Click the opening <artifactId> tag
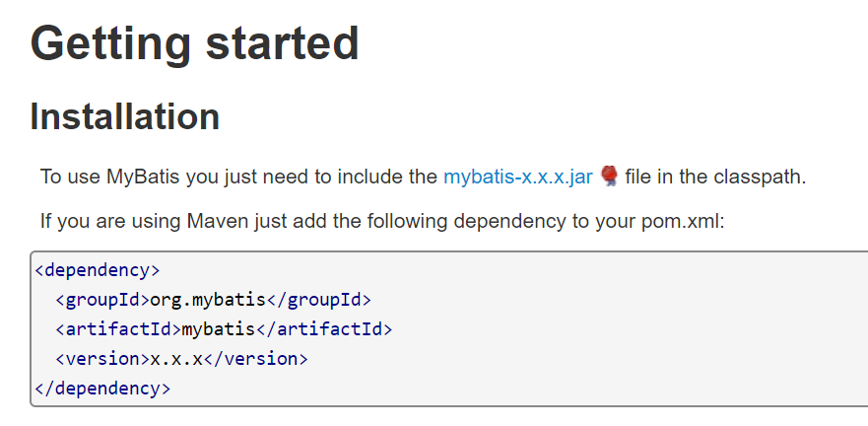Image resolution: width=868 pixels, height=426 pixels. pyautogui.click(x=113, y=328)
